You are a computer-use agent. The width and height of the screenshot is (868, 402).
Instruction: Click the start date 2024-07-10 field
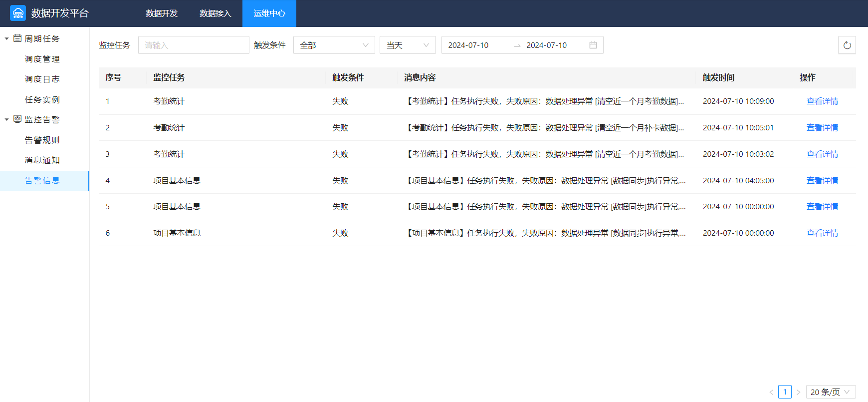[468, 45]
